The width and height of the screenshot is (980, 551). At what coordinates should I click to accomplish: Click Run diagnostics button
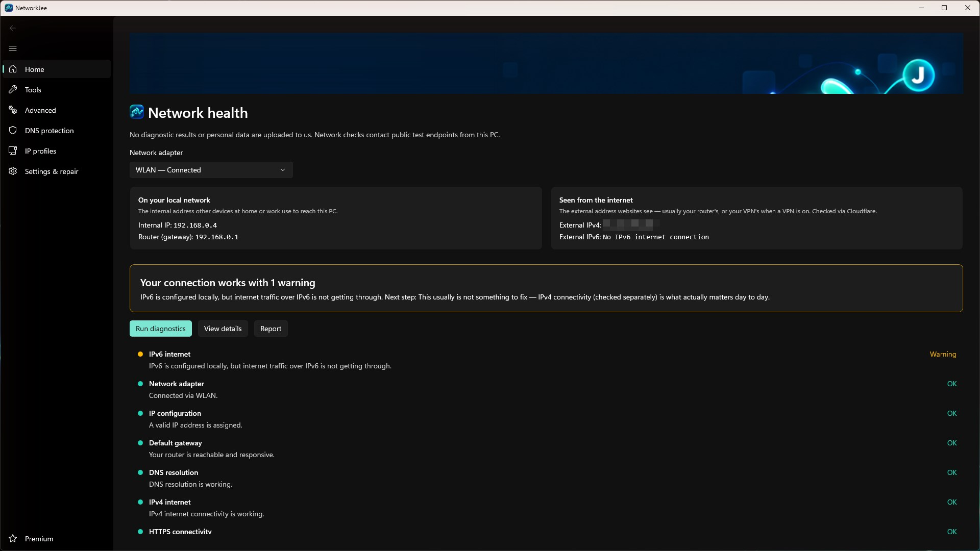tap(161, 329)
